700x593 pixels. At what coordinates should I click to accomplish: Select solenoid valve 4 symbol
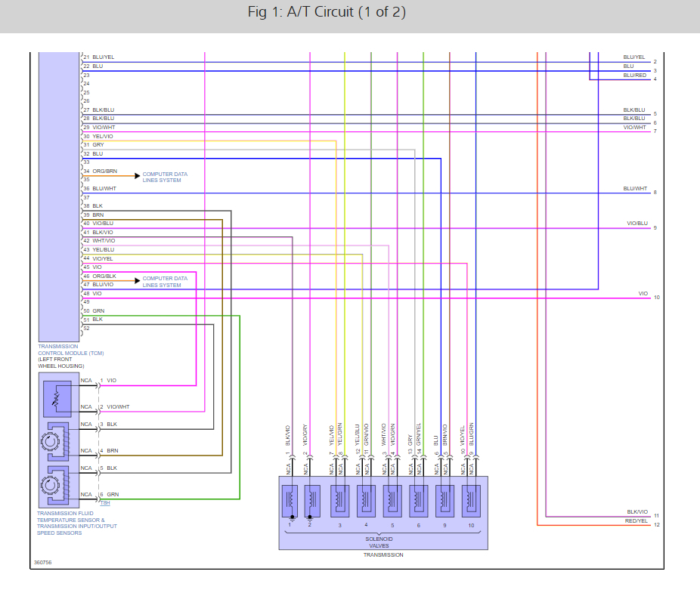pos(366,501)
